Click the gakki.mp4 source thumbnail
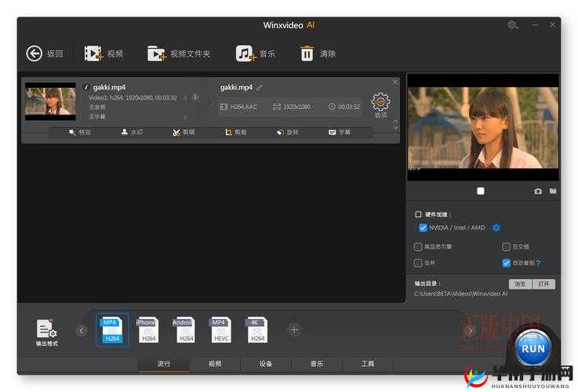The height and width of the screenshot is (392, 578). click(50, 102)
